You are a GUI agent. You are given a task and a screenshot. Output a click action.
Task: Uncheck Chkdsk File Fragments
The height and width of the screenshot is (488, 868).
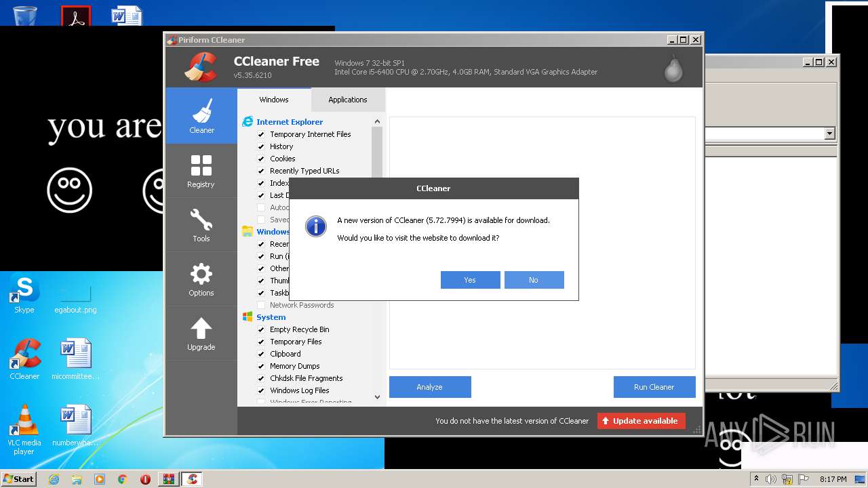point(261,378)
